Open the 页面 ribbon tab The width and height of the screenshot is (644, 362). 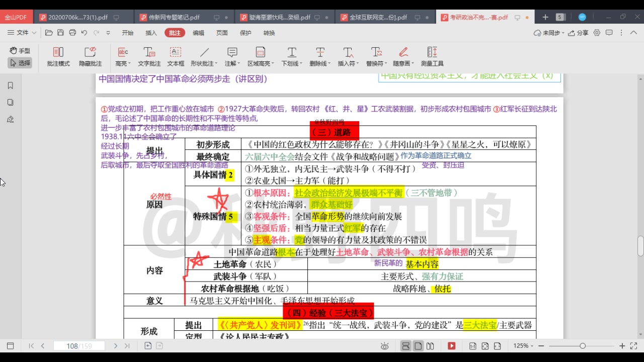(x=222, y=33)
